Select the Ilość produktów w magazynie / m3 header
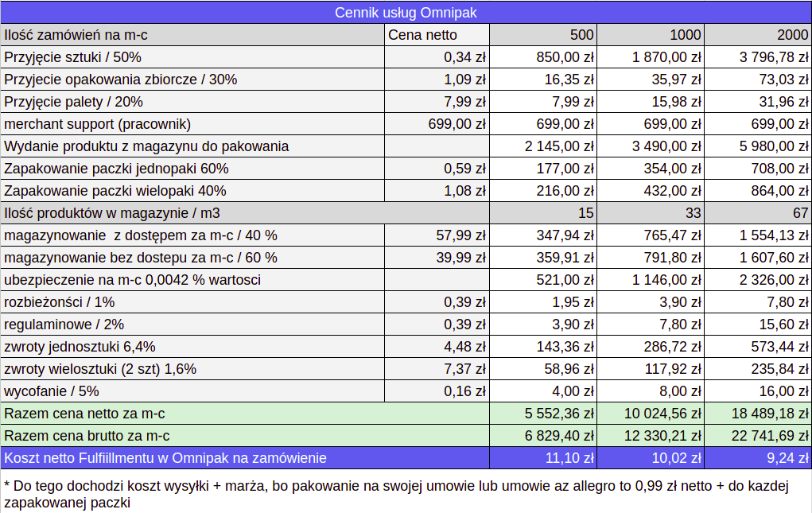Image resolution: width=812 pixels, height=513 pixels. pyautogui.click(x=245, y=213)
